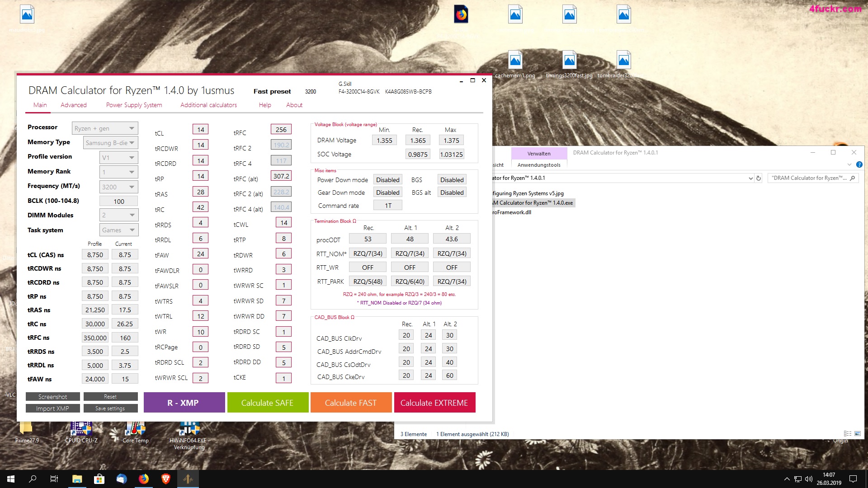The width and height of the screenshot is (868, 488).
Task: Open Microsoft Store from the taskbar
Action: click(x=99, y=479)
